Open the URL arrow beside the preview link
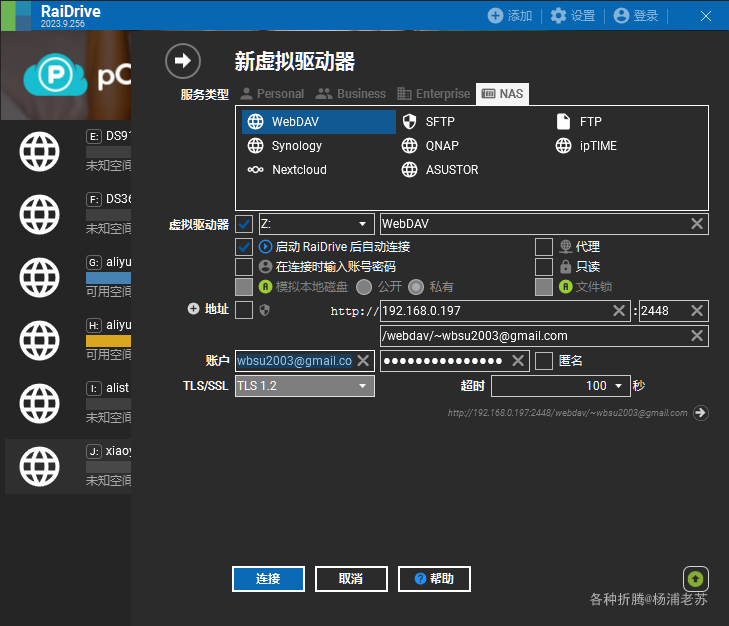The height and width of the screenshot is (626, 729). 701,413
